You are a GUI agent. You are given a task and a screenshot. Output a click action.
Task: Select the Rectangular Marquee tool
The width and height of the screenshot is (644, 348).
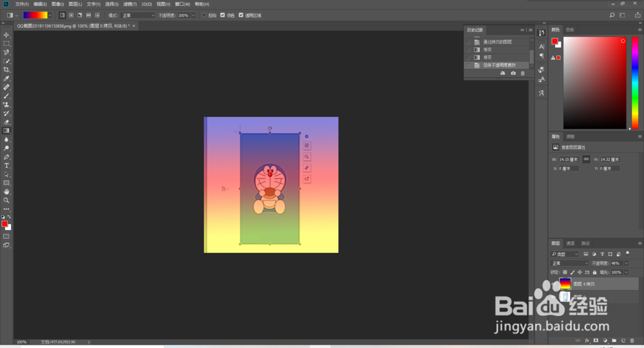pos(6,44)
